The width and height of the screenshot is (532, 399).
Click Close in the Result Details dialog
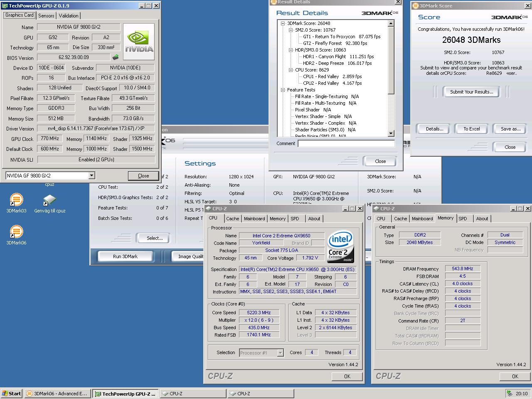380,161
